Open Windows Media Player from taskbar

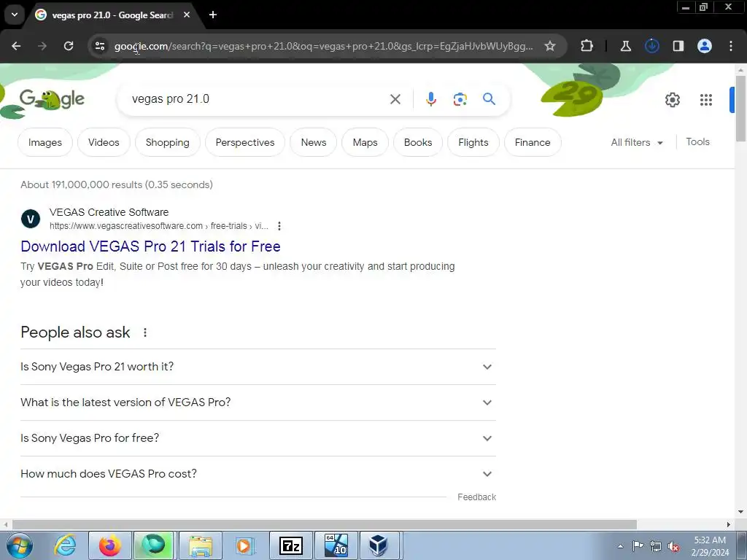tap(245, 545)
